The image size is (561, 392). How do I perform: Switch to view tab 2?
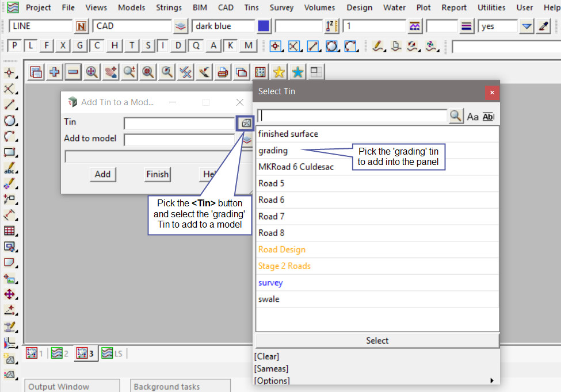point(59,353)
